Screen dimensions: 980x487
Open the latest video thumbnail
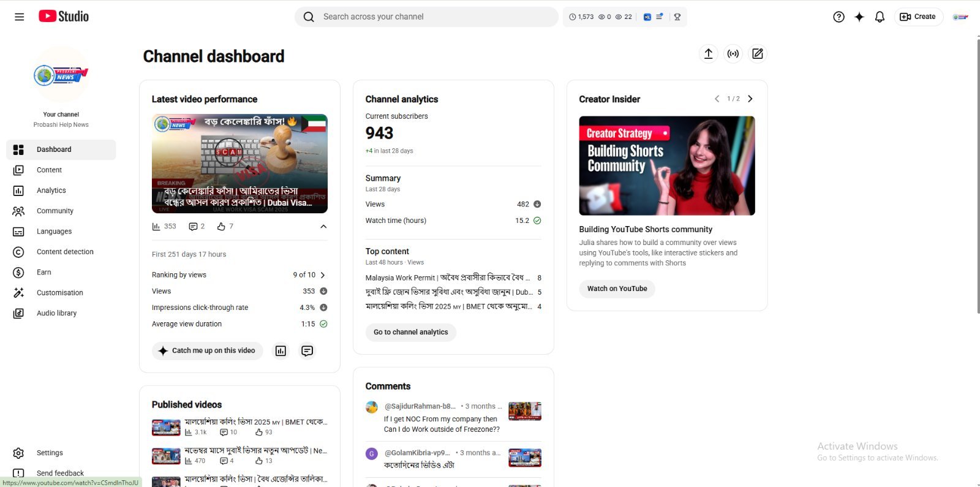coord(239,164)
